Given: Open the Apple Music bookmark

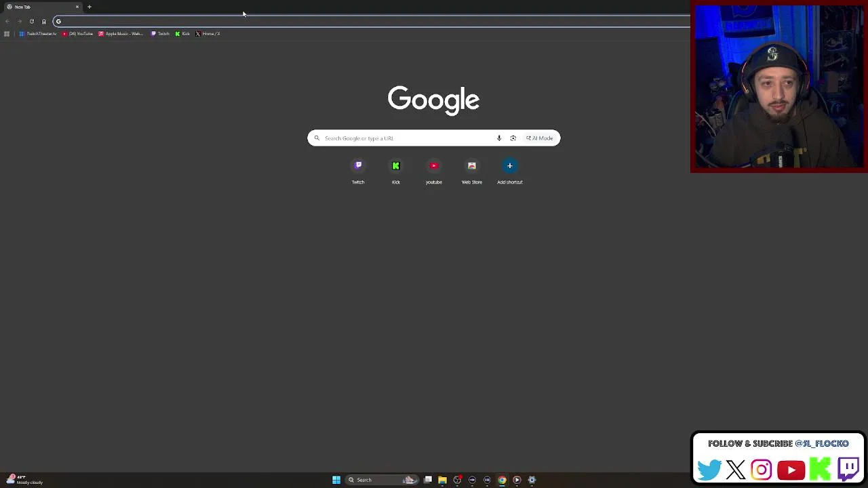Looking at the screenshot, I should point(121,34).
